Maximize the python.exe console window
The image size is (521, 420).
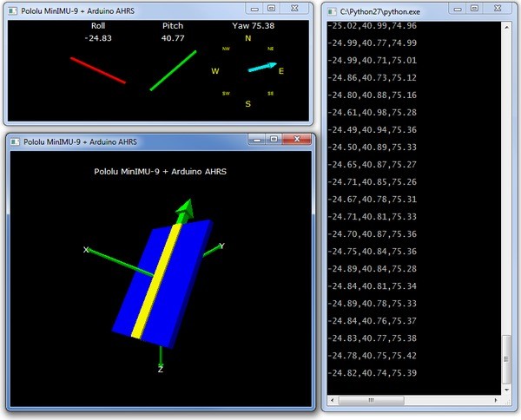click(x=474, y=9)
